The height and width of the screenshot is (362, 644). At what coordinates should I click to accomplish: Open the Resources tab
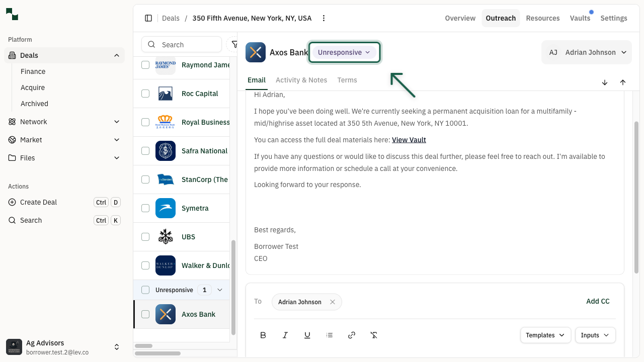click(543, 18)
